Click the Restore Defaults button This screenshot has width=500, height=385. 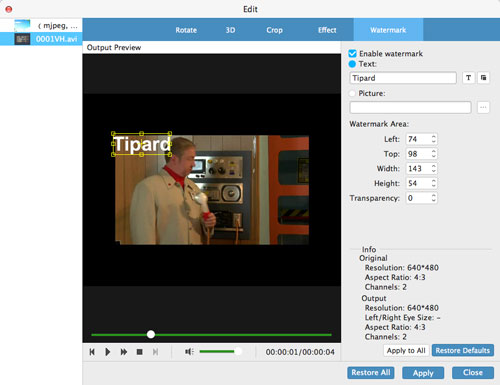pos(463,350)
